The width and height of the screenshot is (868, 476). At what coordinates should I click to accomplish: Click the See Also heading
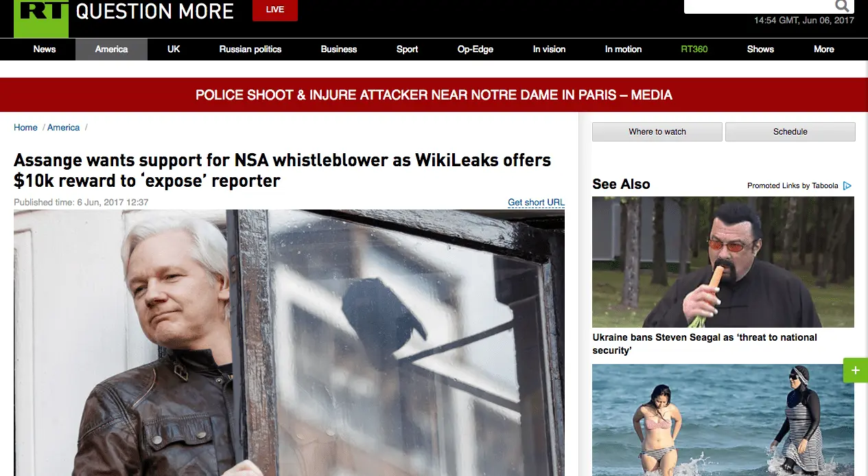621,184
